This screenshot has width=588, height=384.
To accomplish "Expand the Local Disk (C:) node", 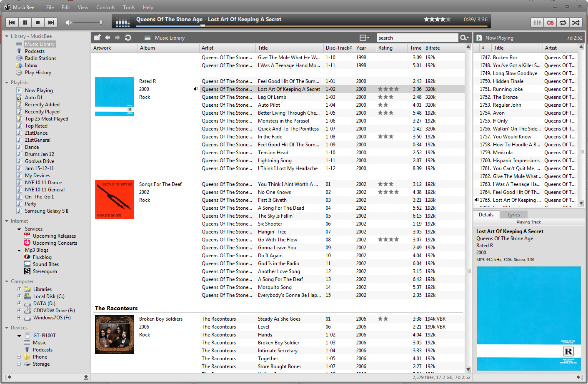I will (19, 296).
